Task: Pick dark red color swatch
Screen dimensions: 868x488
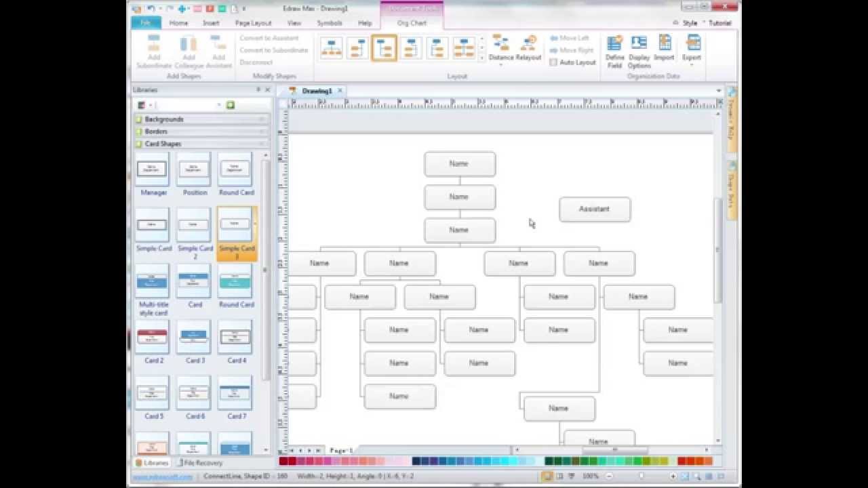Action: click(283, 462)
